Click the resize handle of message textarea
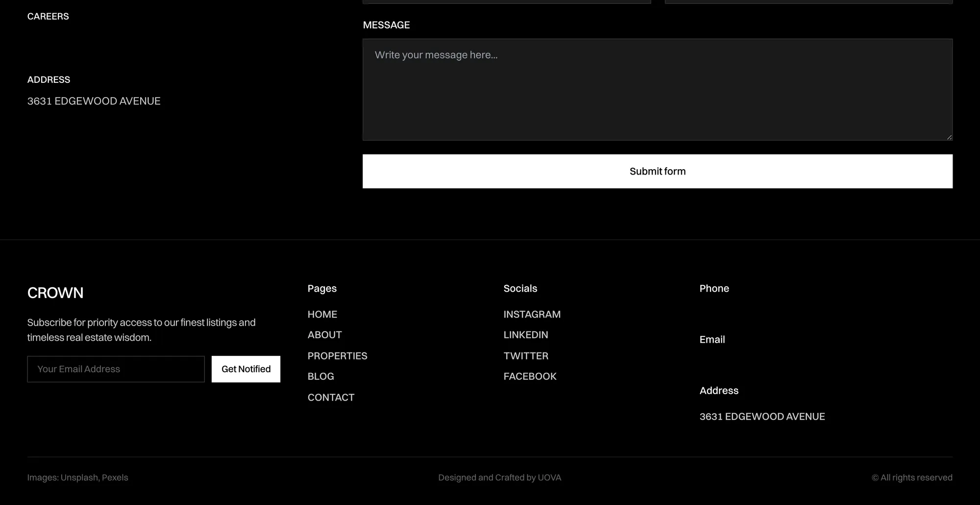Screen dimensions: 980x505 click(x=949, y=137)
